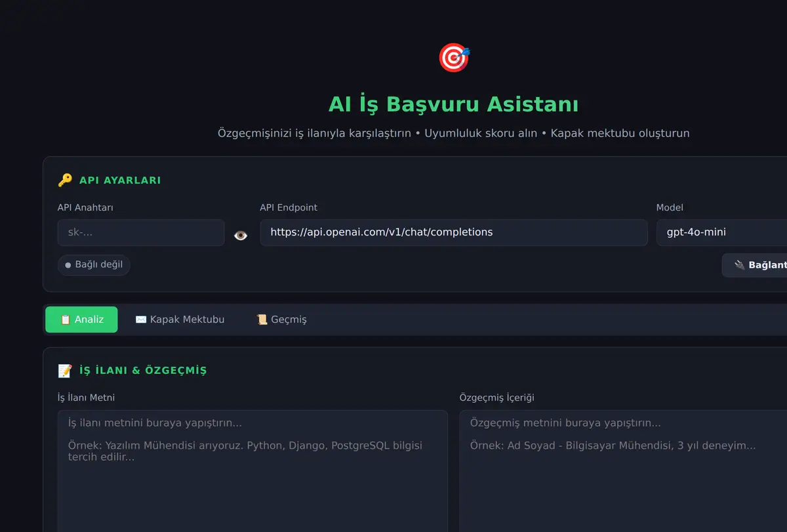This screenshot has width=787, height=532.
Task: Click the Model field showing gpt-4o-mini
Action: (721, 232)
